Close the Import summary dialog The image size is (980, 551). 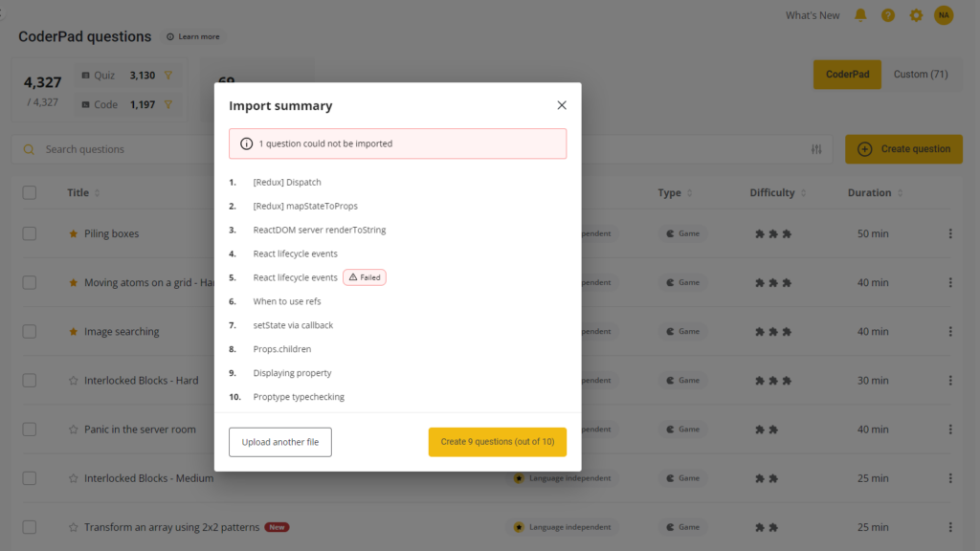coord(562,105)
